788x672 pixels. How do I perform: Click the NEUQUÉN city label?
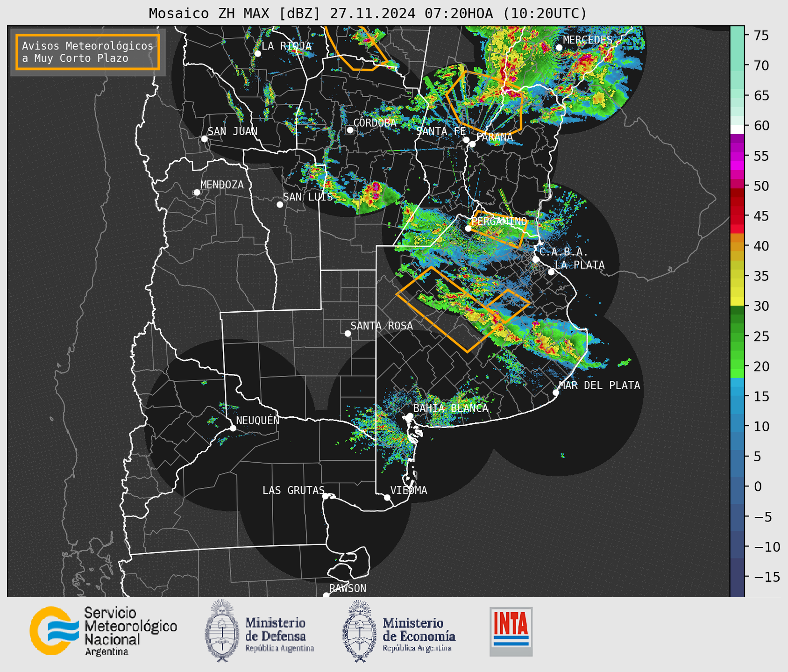point(257,420)
